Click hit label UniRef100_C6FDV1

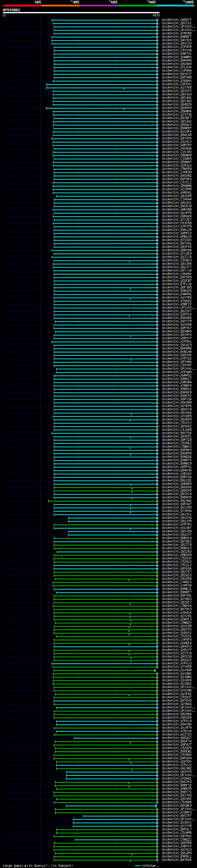(177, 84)
